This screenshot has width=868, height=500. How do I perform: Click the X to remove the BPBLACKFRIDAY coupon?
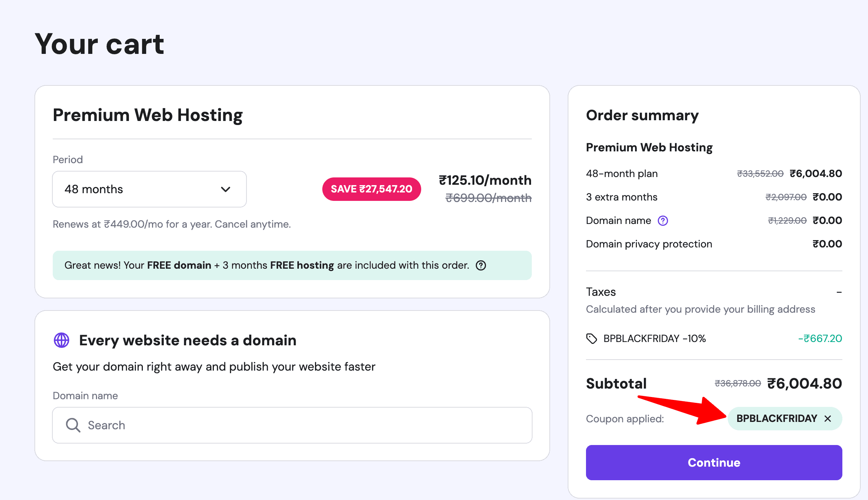click(828, 418)
